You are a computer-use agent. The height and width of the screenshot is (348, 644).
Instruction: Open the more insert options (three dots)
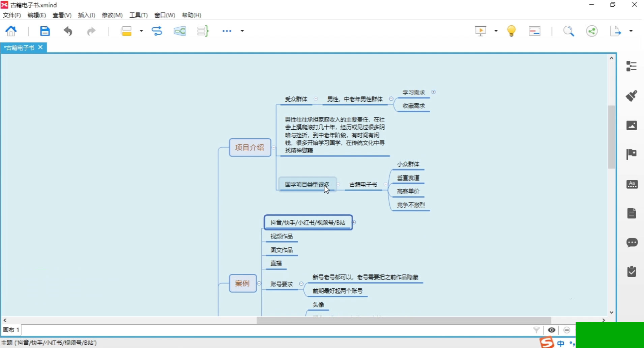(227, 31)
